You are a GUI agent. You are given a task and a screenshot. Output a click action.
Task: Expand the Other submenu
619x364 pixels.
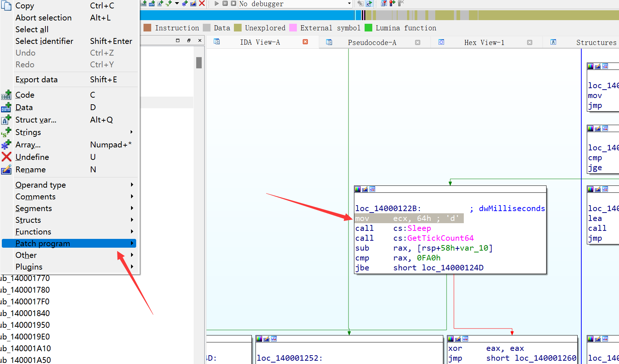pyautogui.click(x=70, y=255)
